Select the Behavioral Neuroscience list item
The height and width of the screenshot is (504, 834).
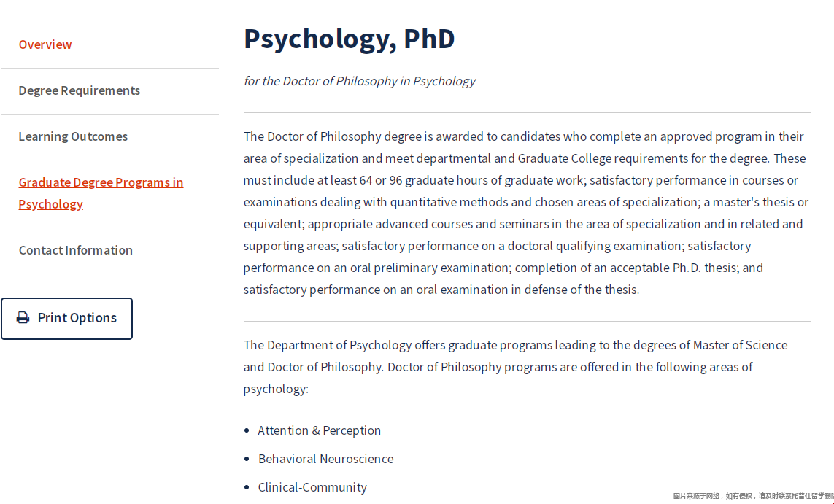pyautogui.click(x=325, y=460)
